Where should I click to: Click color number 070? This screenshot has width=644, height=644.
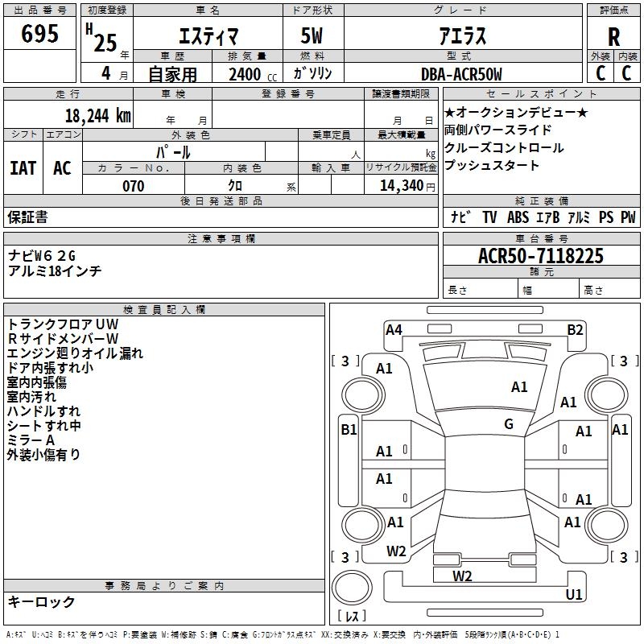[134, 186]
